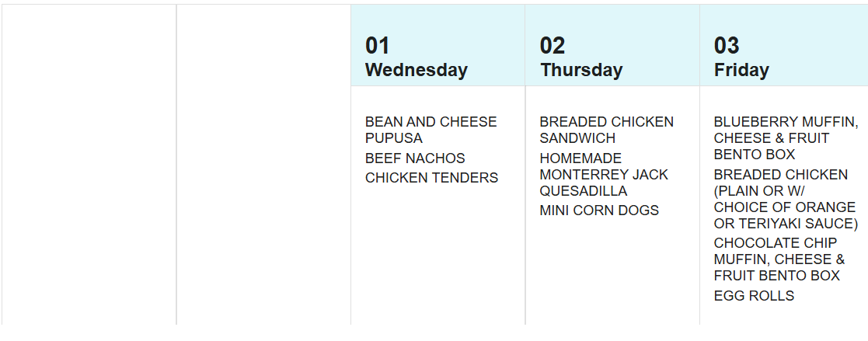Open the Chicken Tenders menu item
This screenshot has height=341, width=868.
[x=431, y=178]
